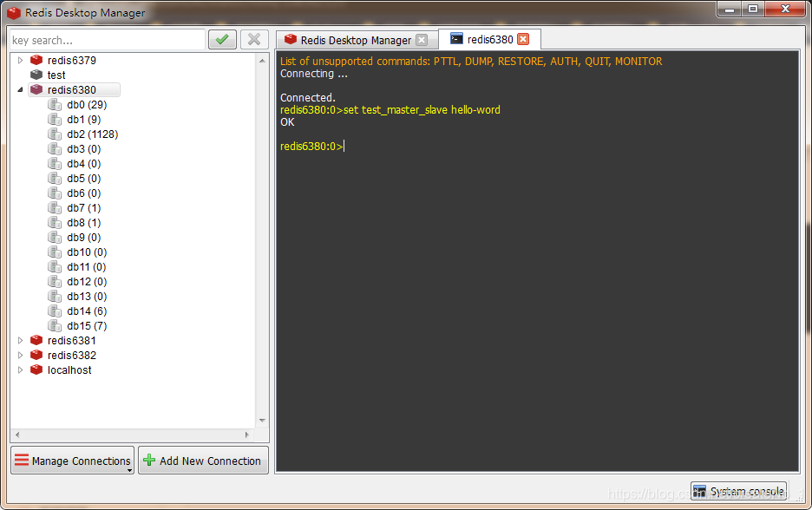Select database db10 (0)
The width and height of the screenshot is (812, 510).
pos(87,252)
